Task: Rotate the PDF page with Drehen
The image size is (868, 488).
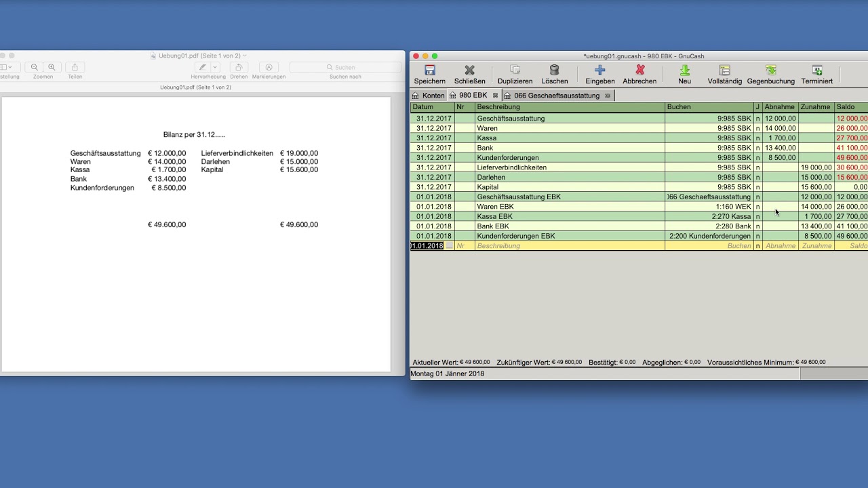Action: pos(238,67)
